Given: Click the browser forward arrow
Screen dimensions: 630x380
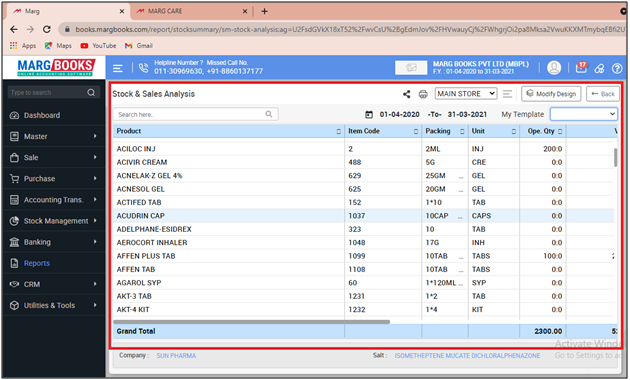Looking at the screenshot, I should tap(31, 29).
